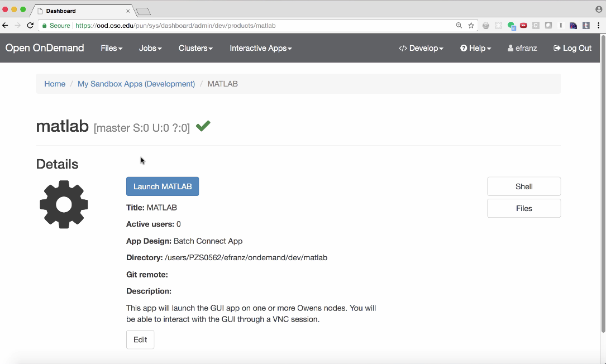This screenshot has height=364, width=606.
Task: Open the Develop menu in navbar
Action: (x=421, y=49)
